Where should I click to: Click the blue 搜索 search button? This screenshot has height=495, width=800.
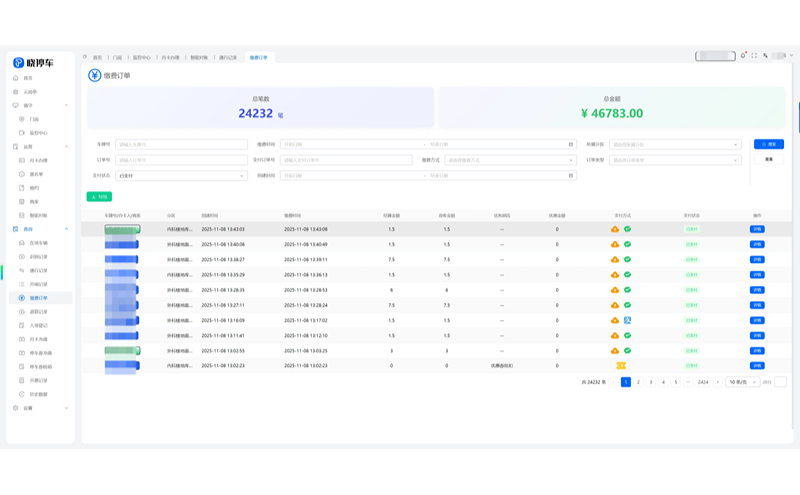(x=768, y=144)
